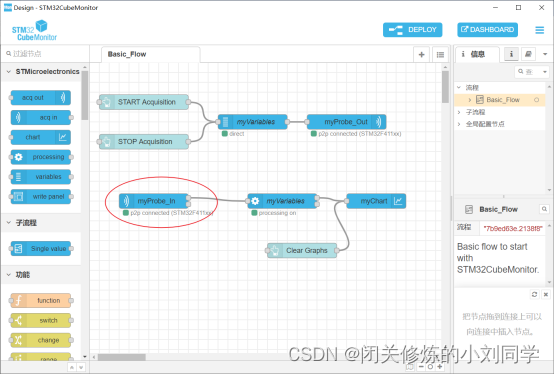Open the sidebar search options dropdown
The height and width of the screenshot is (374, 554).
[544, 72]
